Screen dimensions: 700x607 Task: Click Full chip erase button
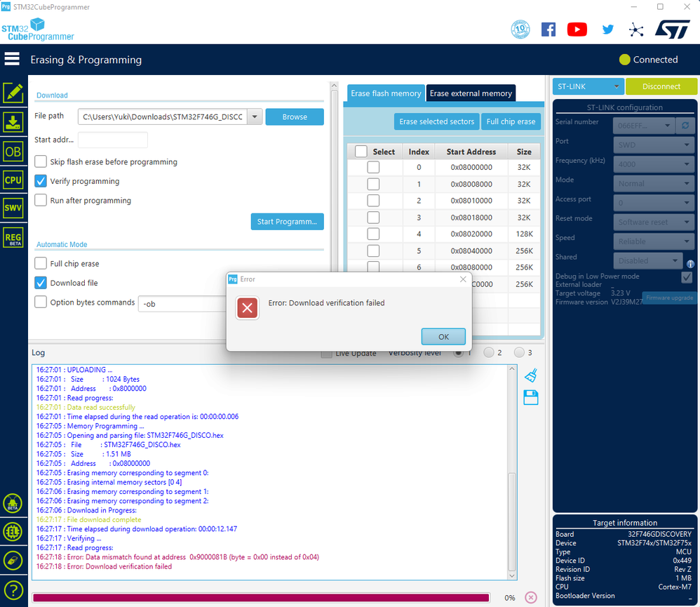pos(511,121)
